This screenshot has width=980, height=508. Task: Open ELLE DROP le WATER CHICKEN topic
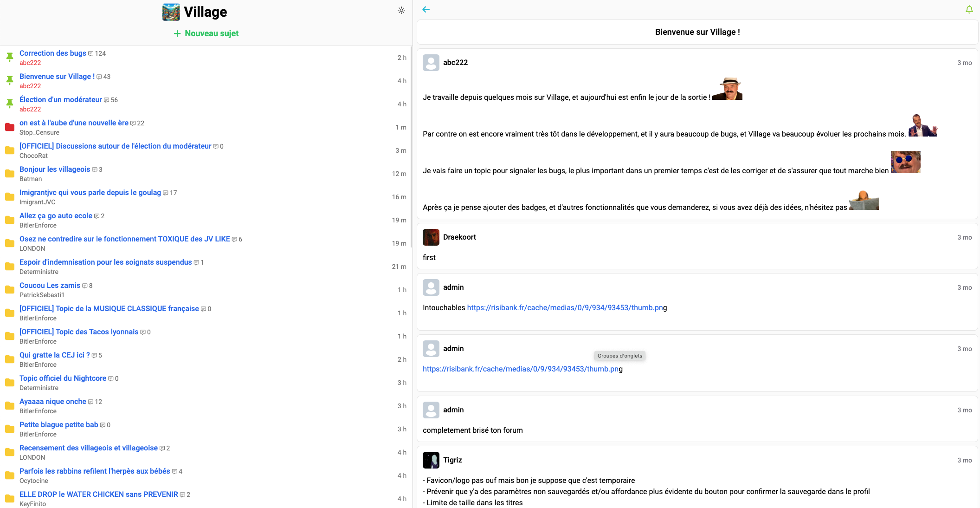(x=98, y=495)
